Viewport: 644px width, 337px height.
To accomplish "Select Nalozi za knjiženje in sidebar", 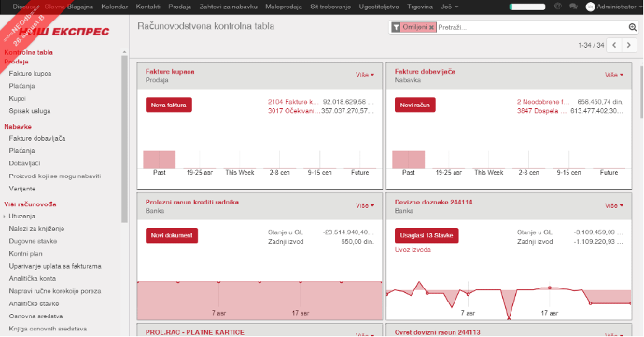I will pos(36,229).
